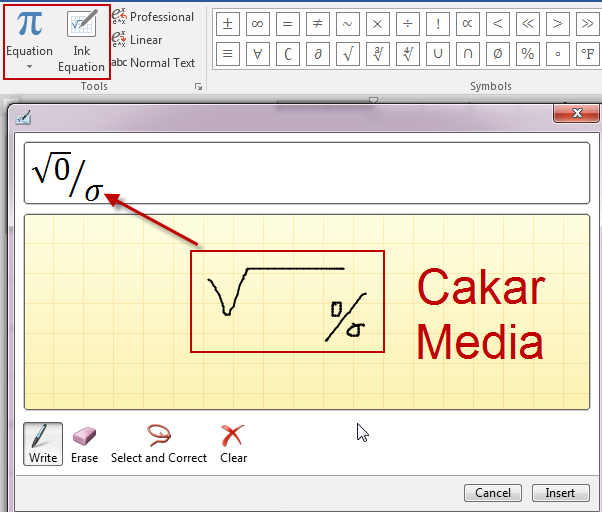This screenshot has height=512, width=602.
Task: Insert the degree symbol
Action: coord(557,54)
